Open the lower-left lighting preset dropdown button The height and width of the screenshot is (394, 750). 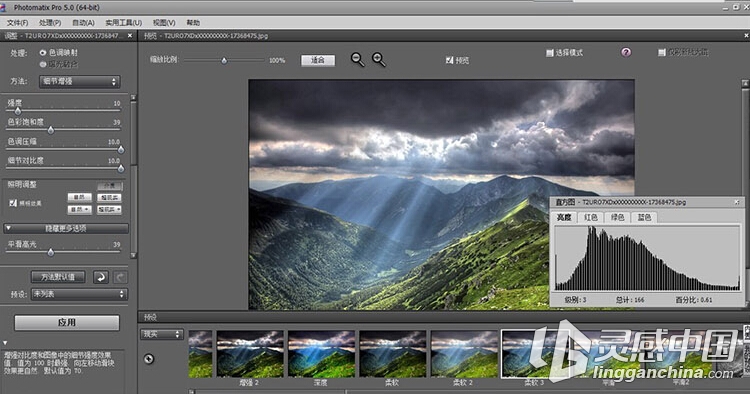tap(79, 209)
